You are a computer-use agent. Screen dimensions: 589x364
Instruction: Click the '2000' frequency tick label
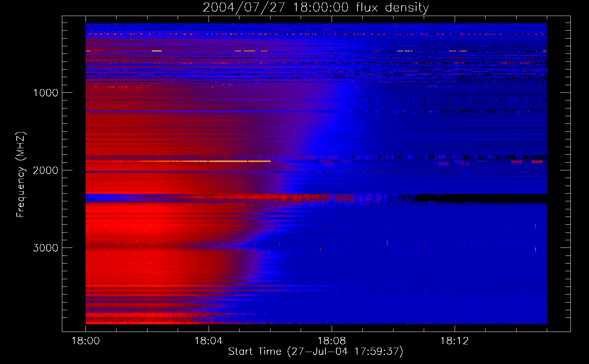click(x=46, y=170)
